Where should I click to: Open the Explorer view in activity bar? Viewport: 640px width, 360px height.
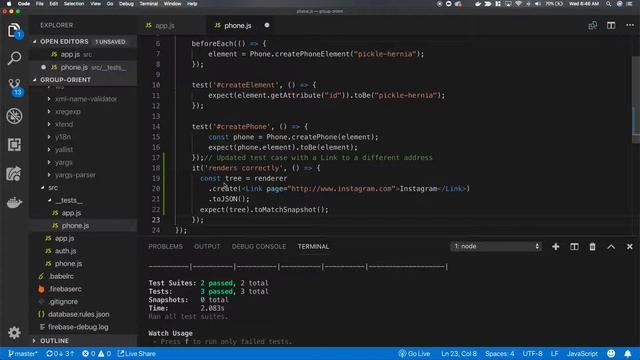[14, 31]
